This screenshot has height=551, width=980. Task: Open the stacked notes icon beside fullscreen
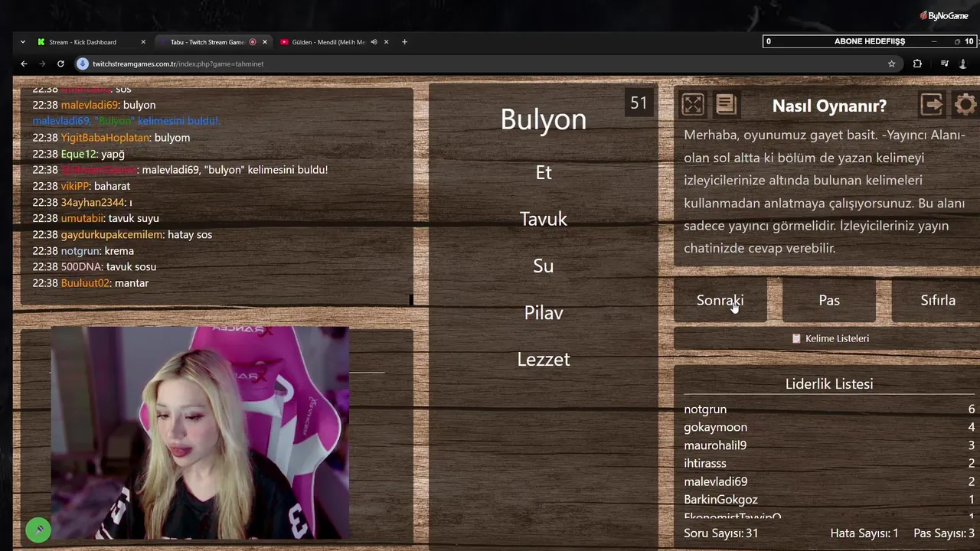point(726,105)
